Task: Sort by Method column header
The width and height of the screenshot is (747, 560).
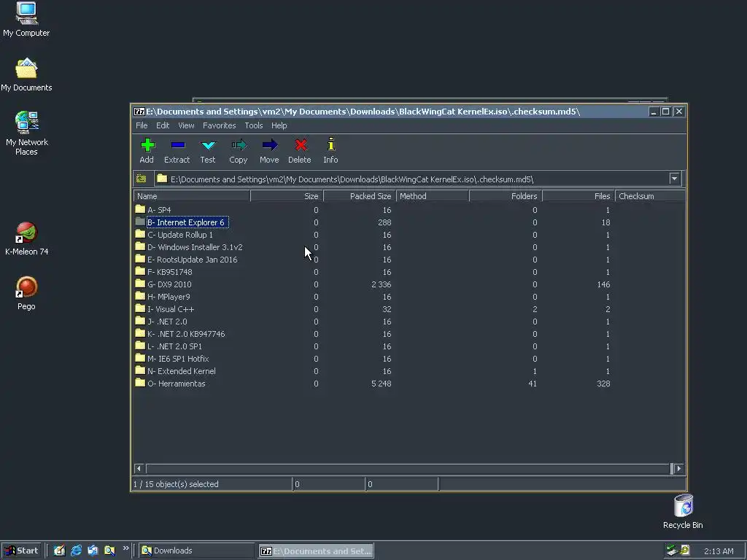Action: 433,196
